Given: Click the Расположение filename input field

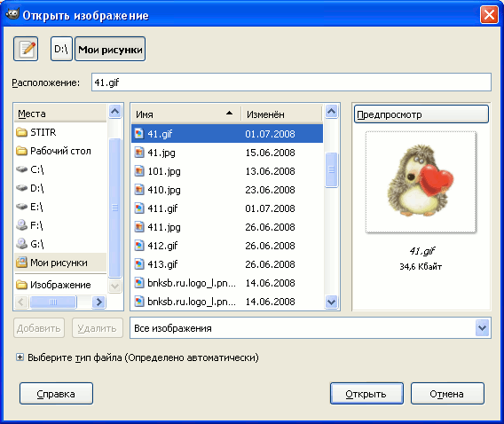Looking at the screenshot, I should click(x=291, y=82).
